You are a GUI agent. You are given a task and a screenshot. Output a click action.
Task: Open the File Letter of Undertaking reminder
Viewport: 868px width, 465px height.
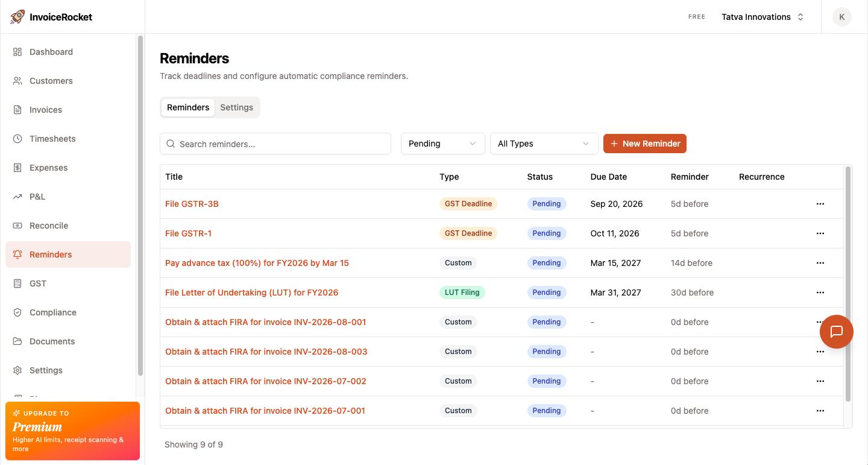[251, 293]
